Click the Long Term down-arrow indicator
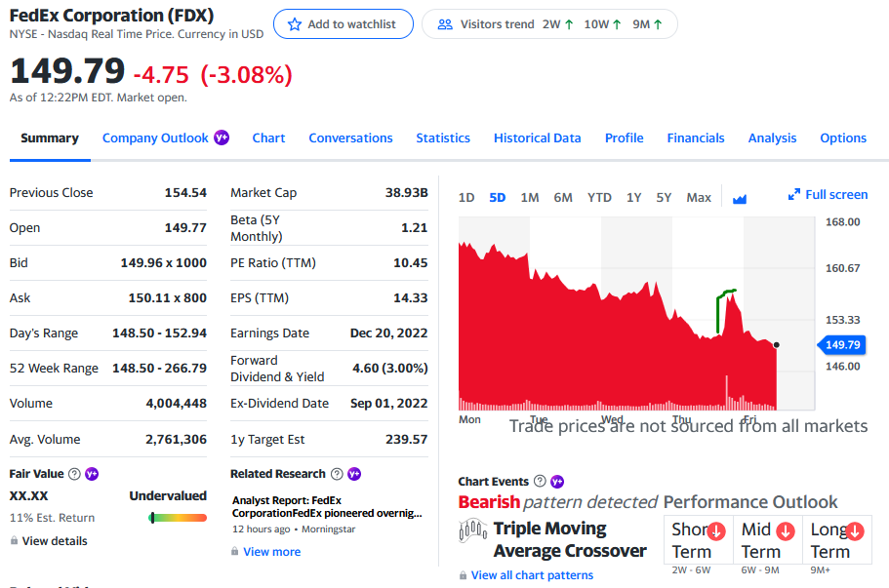Viewport: 889px width, 588px height. pos(855,530)
